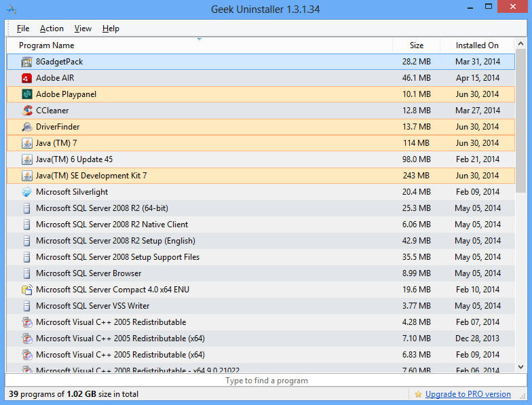Click the 39 programs status bar text
Screen dimensions: 532x405
(x=73, y=394)
